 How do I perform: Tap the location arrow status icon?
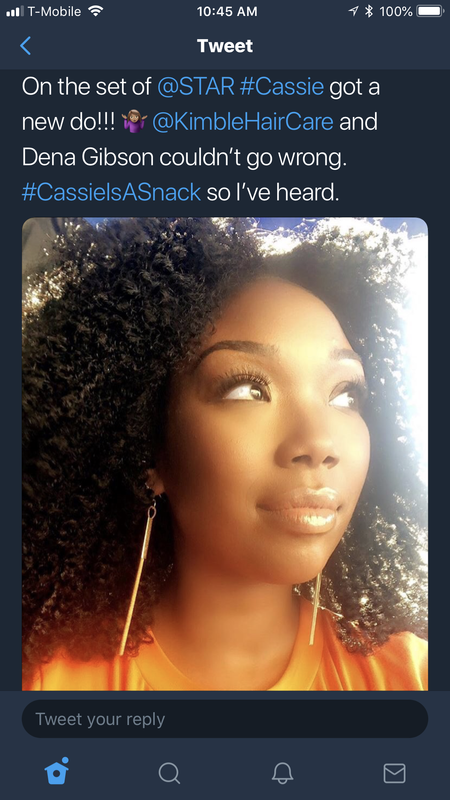[354, 11]
